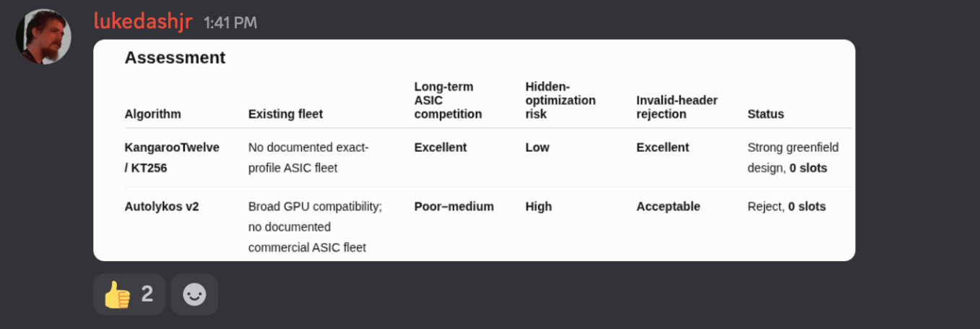
Task: Click the lukedashjr username
Action: pyautogui.click(x=143, y=22)
